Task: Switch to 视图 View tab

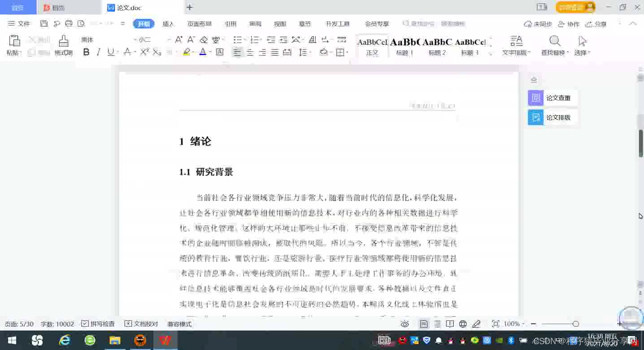Action: pos(280,24)
